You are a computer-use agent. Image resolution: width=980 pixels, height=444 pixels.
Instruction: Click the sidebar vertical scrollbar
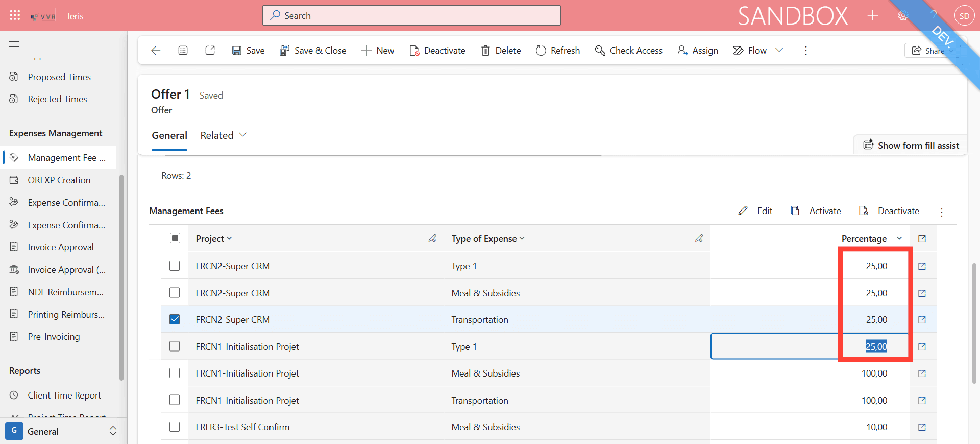[x=121, y=277]
